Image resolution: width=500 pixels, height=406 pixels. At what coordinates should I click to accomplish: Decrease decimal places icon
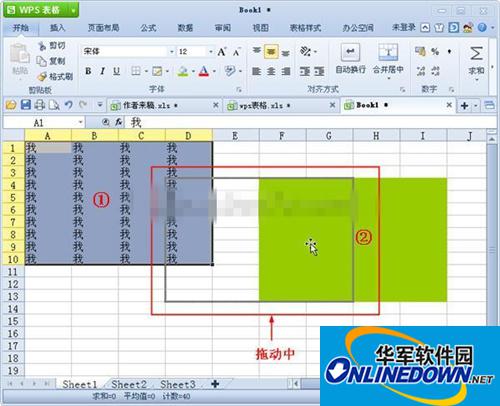pos(435,71)
